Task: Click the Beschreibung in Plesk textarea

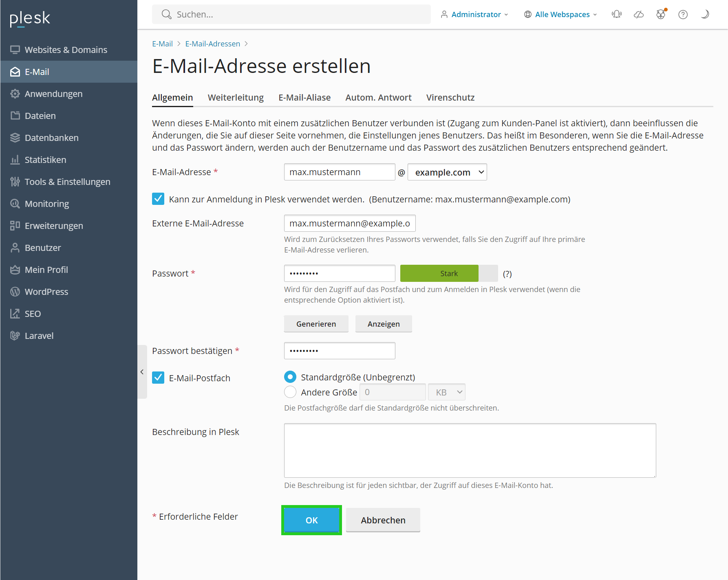Action: (x=470, y=450)
